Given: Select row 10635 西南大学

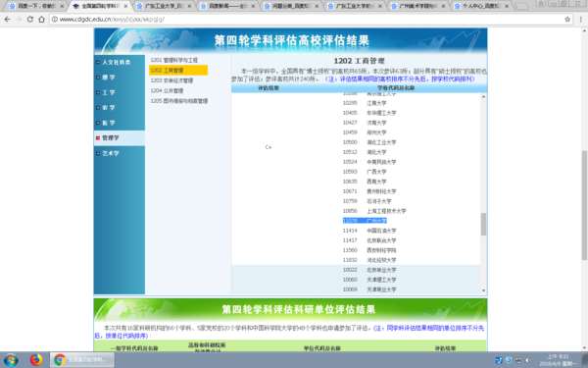Looking at the screenshot, I should [x=365, y=182].
